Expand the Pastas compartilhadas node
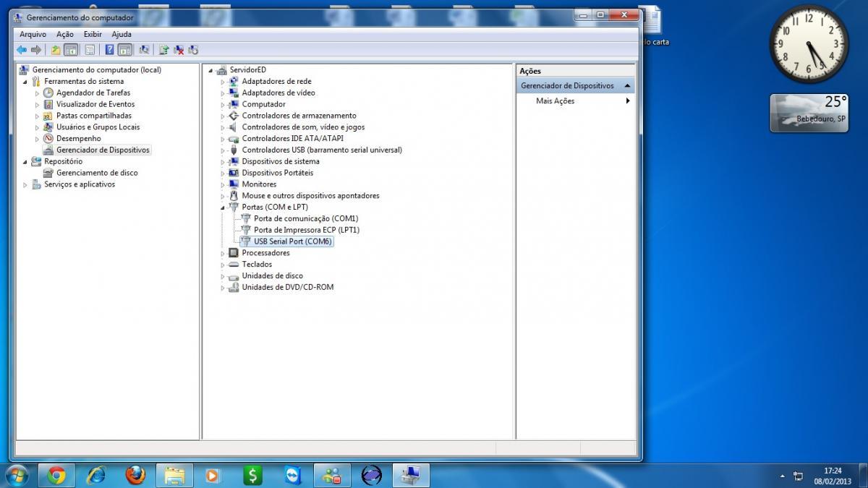Viewport: 868px width, 488px height. [38, 116]
